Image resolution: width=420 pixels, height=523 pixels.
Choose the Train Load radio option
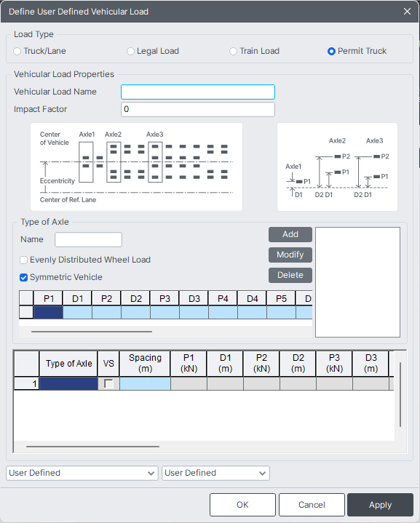[233, 52]
